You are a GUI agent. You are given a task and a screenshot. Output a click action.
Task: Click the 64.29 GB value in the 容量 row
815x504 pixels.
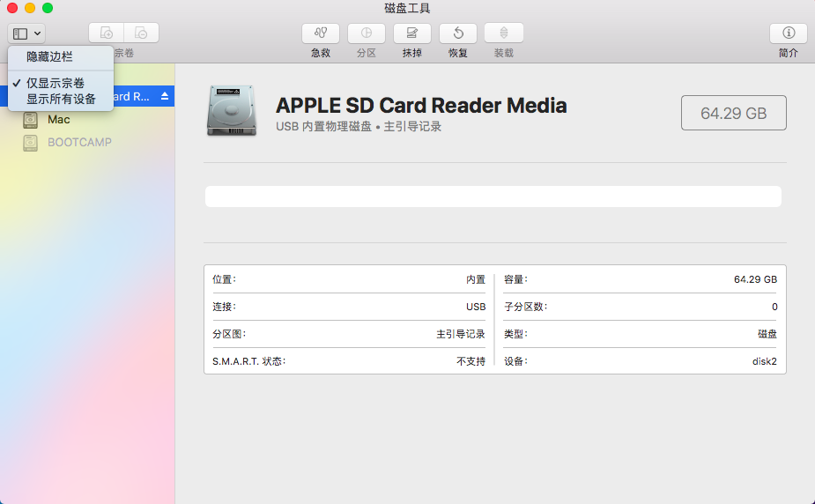pyautogui.click(x=755, y=279)
